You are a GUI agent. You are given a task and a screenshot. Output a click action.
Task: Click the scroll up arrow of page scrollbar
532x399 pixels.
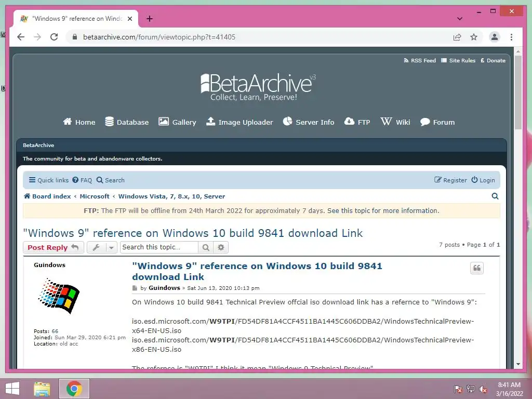[518, 51]
